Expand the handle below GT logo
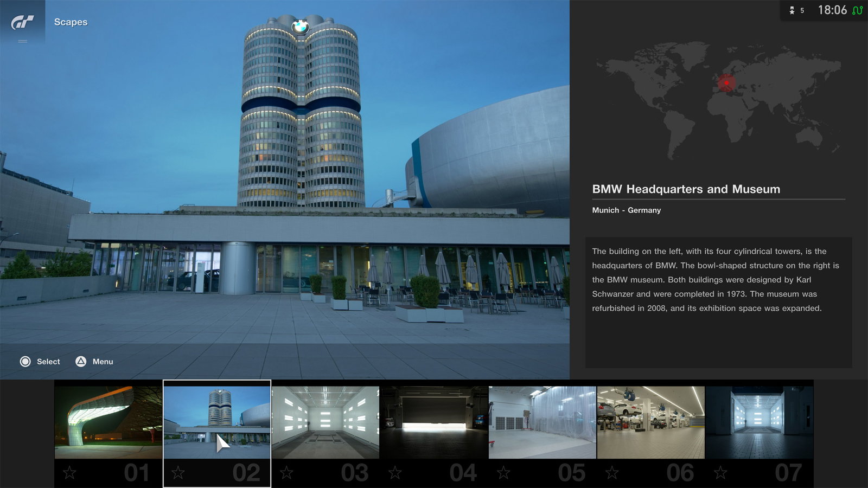Viewport: 868px width, 488px height. [22, 41]
